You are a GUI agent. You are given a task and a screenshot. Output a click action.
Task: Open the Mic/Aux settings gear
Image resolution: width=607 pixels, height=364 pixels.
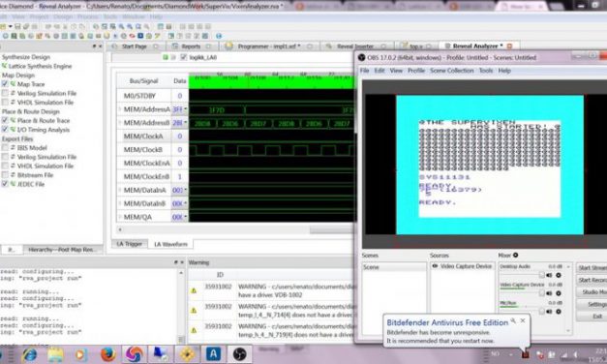pos(559,312)
